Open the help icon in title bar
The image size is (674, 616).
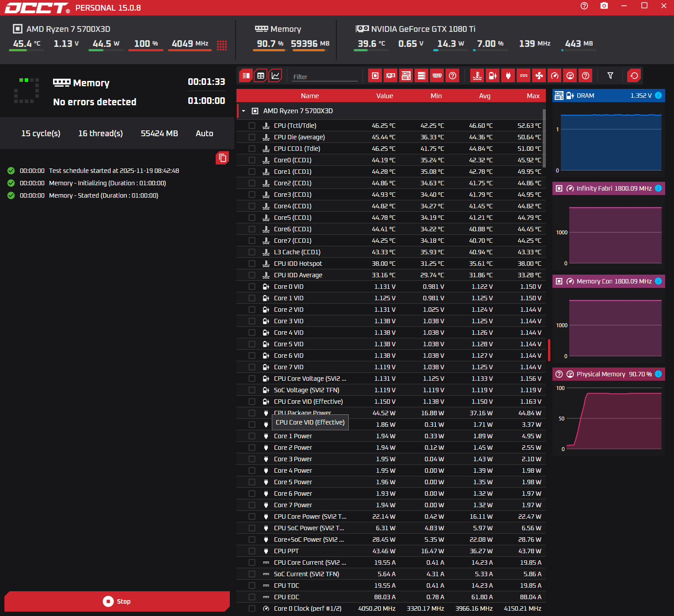(x=584, y=6)
